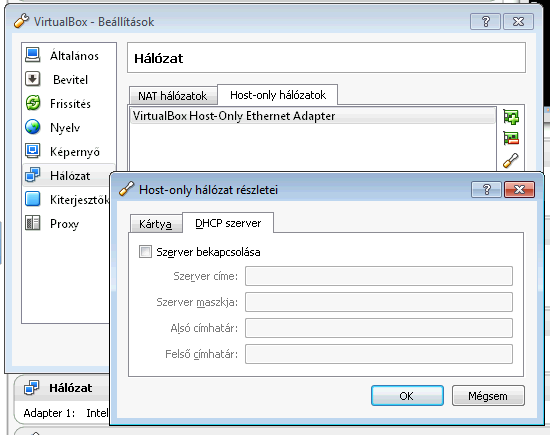Open help in Host-only hálózat részletei dialog
The width and height of the screenshot is (550, 435).
487,189
